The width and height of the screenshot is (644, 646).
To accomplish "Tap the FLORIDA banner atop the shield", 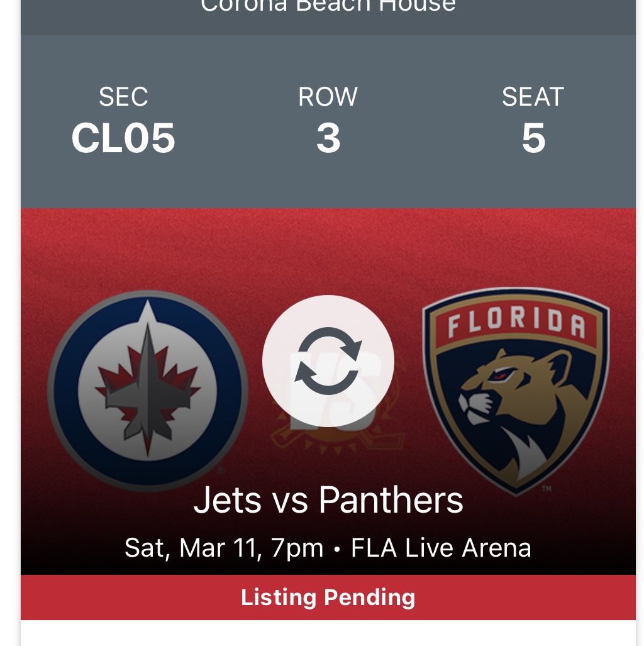I will 516,324.
